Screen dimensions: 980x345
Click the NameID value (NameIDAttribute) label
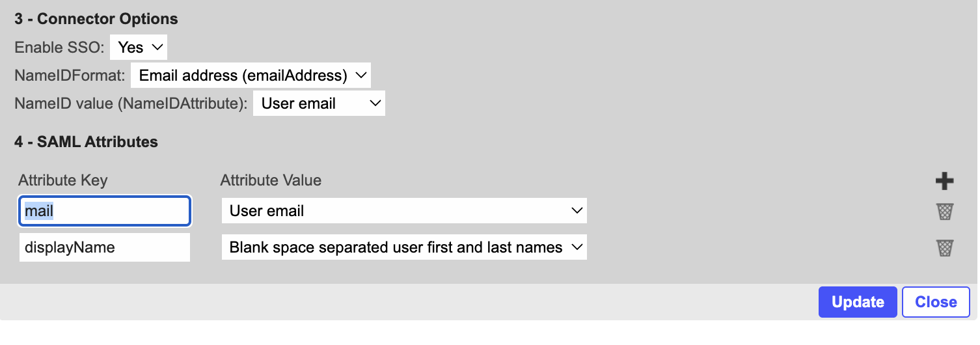tap(131, 103)
